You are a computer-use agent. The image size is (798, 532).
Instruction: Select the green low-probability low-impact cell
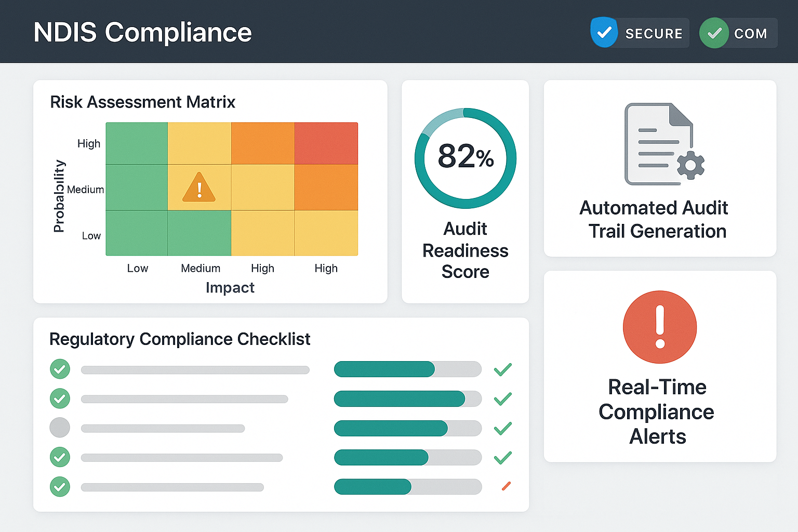pyautogui.click(x=137, y=233)
